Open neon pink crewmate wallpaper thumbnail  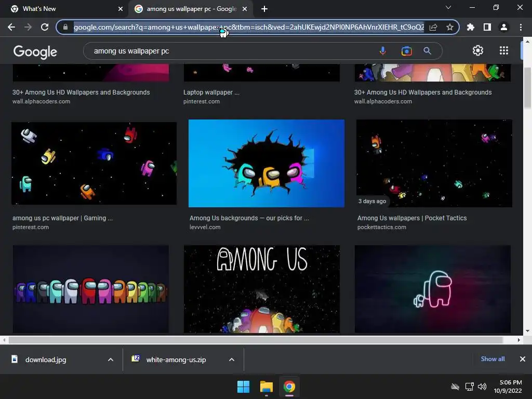pyautogui.click(x=433, y=289)
